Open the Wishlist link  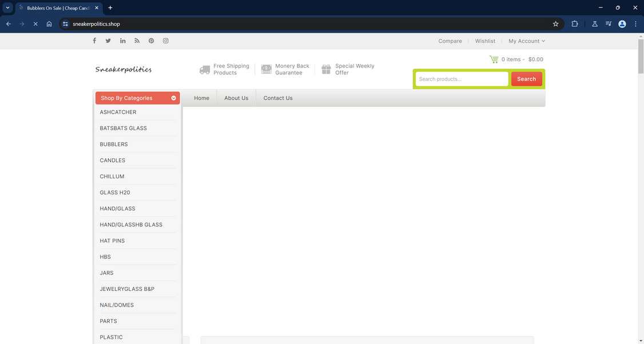click(485, 41)
